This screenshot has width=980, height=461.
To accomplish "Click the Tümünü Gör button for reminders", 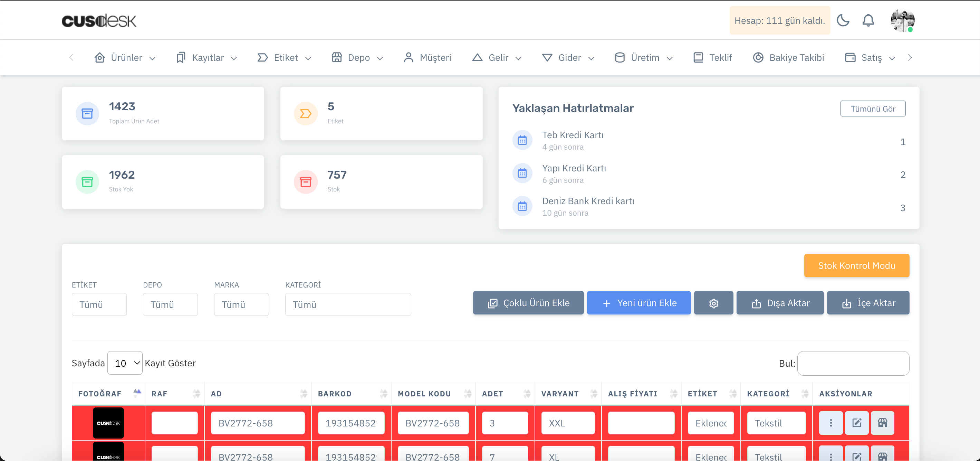I will pos(873,108).
